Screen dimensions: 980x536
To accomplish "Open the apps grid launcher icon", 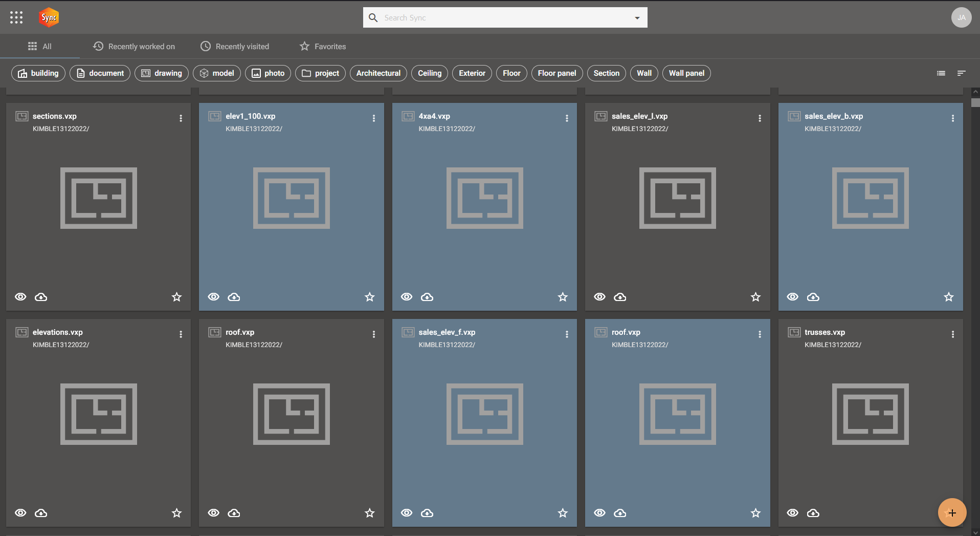I will pyautogui.click(x=16, y=17).
